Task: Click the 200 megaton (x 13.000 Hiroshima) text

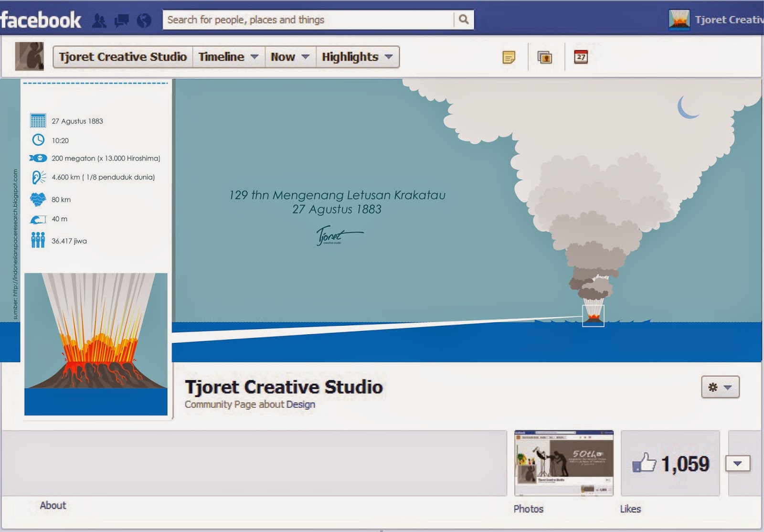Action: [x=106, y=158]
